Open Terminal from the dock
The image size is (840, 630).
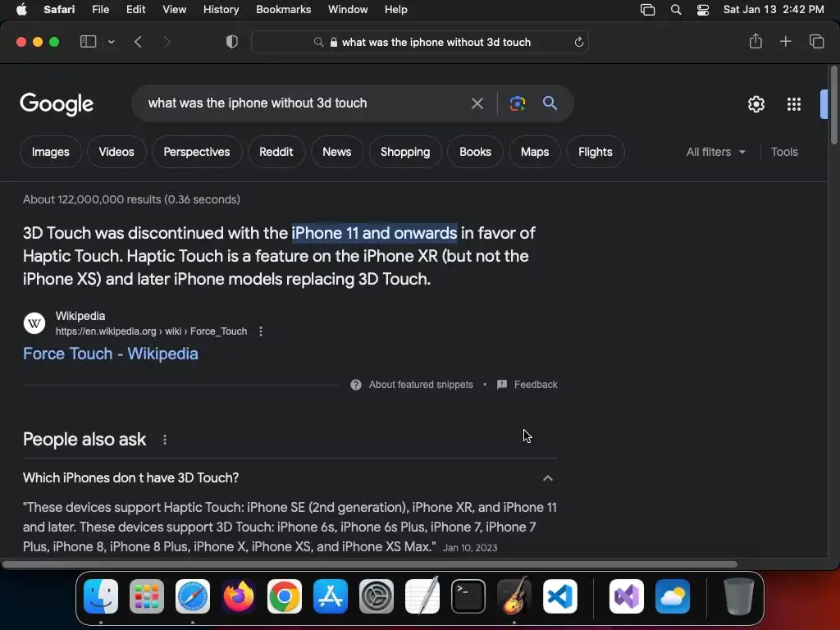tap(468, 596)
